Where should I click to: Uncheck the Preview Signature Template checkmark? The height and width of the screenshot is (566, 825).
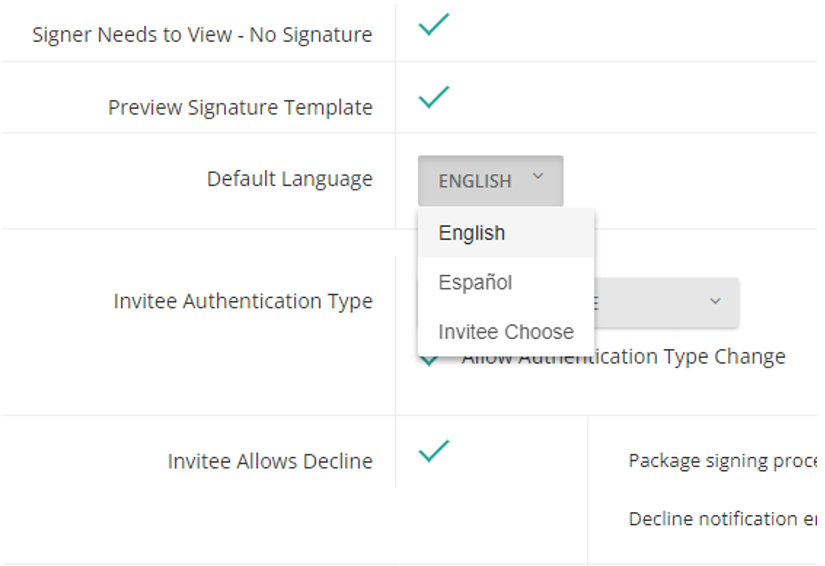coord(434,97)
